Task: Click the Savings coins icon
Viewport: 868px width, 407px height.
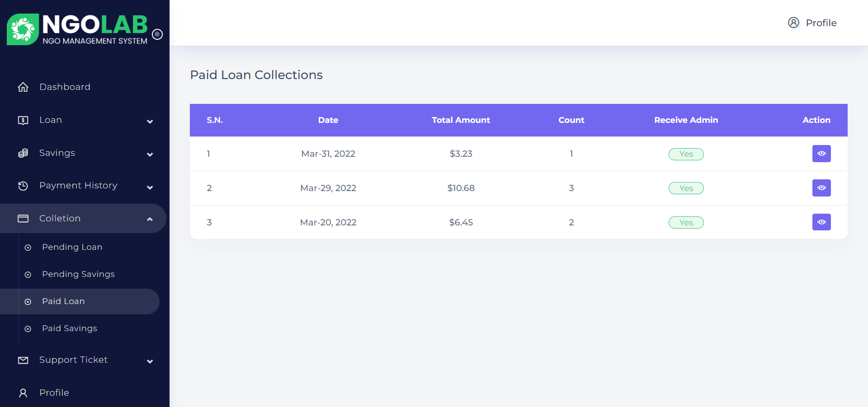Action: pos(23,153)
